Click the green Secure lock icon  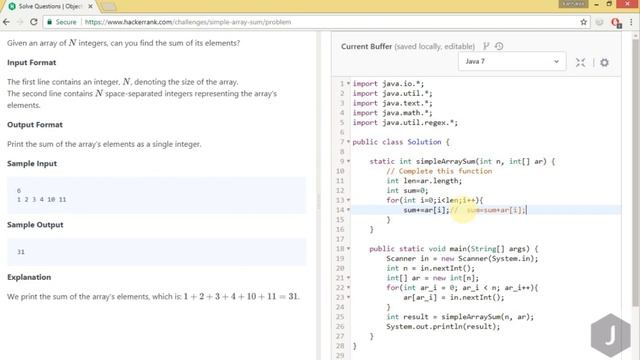coord(49,22)
